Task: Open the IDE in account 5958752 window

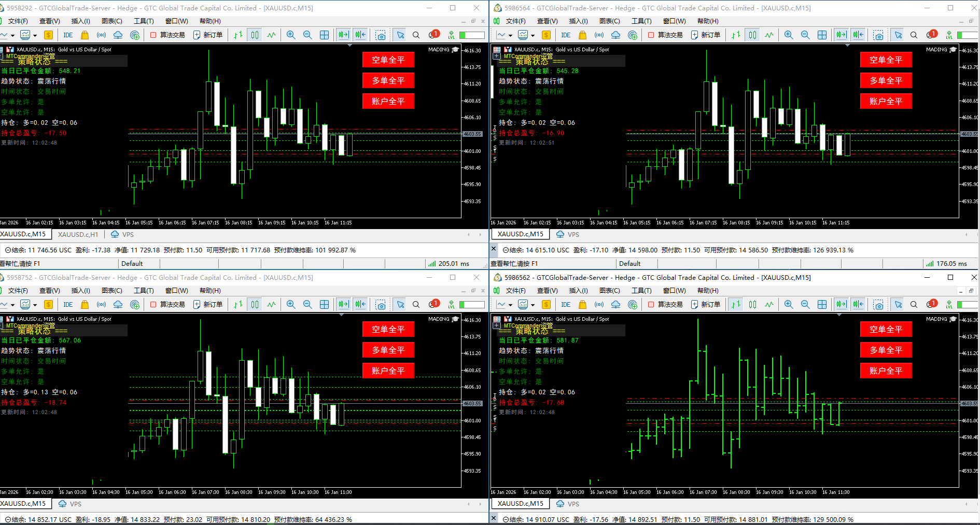Action: [68, 305]
